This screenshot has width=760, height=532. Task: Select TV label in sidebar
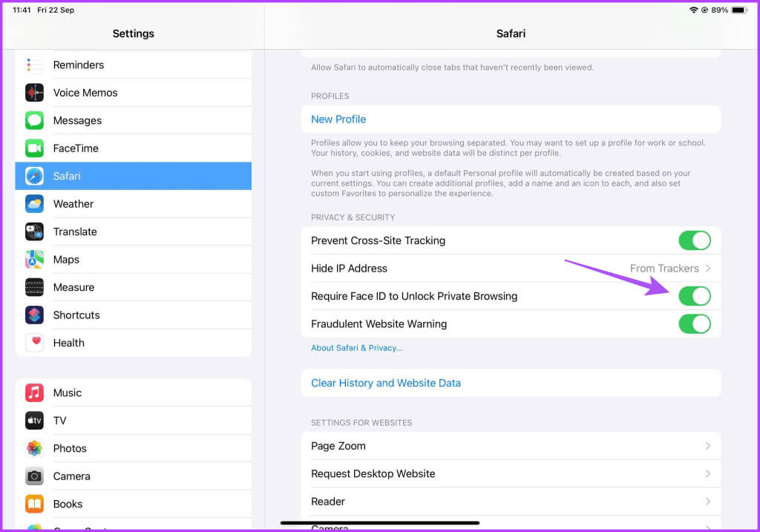coord(59,421)
